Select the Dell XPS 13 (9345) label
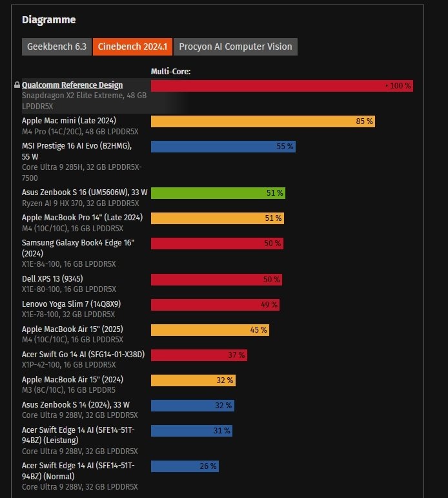Screen dimensions: 448x498 click(52, 279)
